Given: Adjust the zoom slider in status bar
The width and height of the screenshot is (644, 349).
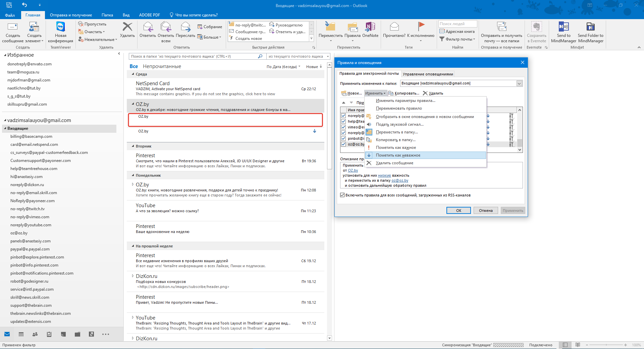Looking at the screenshot, I should (606, 345).
